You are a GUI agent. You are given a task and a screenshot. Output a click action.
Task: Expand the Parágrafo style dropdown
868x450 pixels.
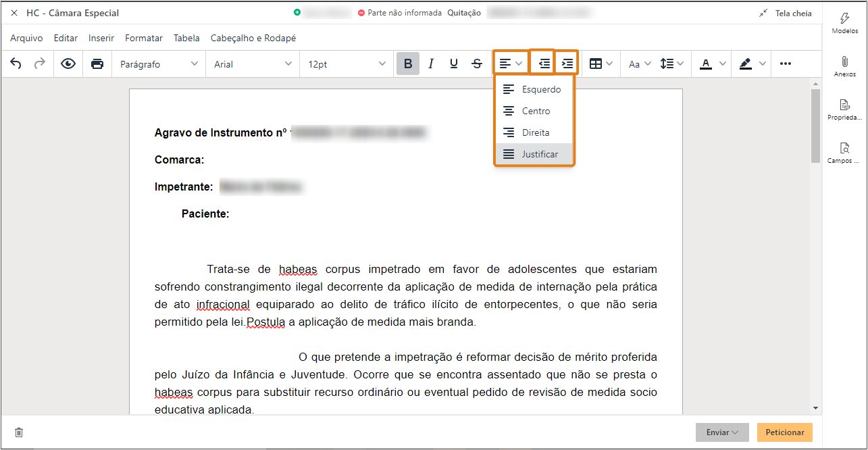(158, 62)
